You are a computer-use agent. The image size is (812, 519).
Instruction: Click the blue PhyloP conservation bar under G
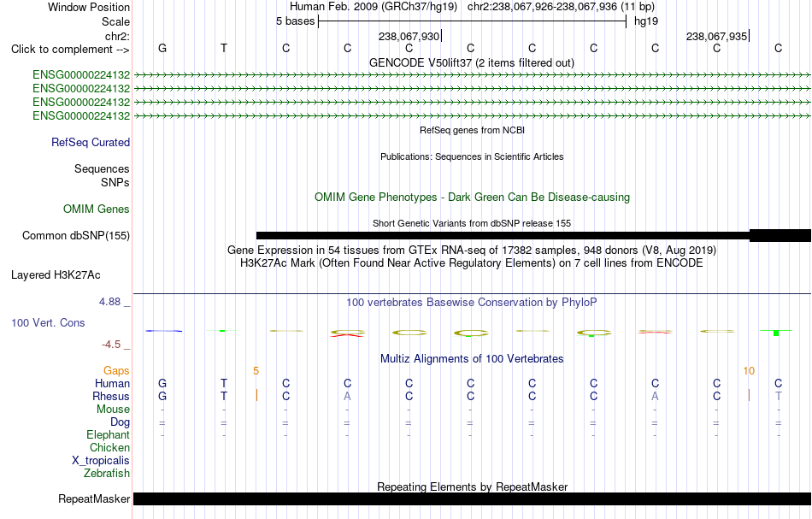click(163, 330)
